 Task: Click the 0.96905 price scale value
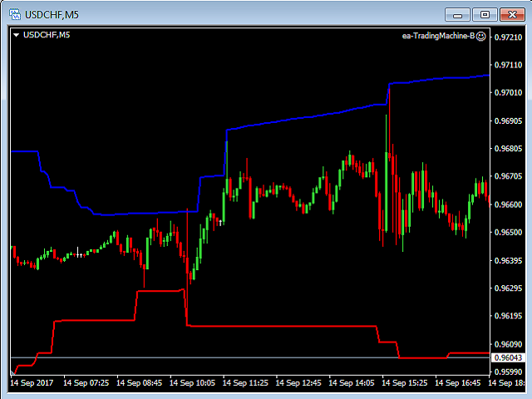pyautogui.click(x=508, y=121)
